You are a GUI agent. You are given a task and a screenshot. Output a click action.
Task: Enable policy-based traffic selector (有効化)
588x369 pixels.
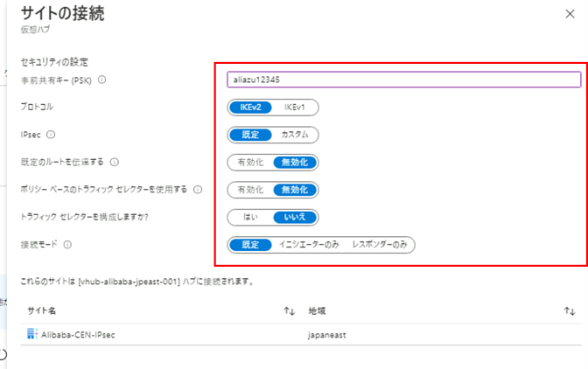[x=250, y=190]
